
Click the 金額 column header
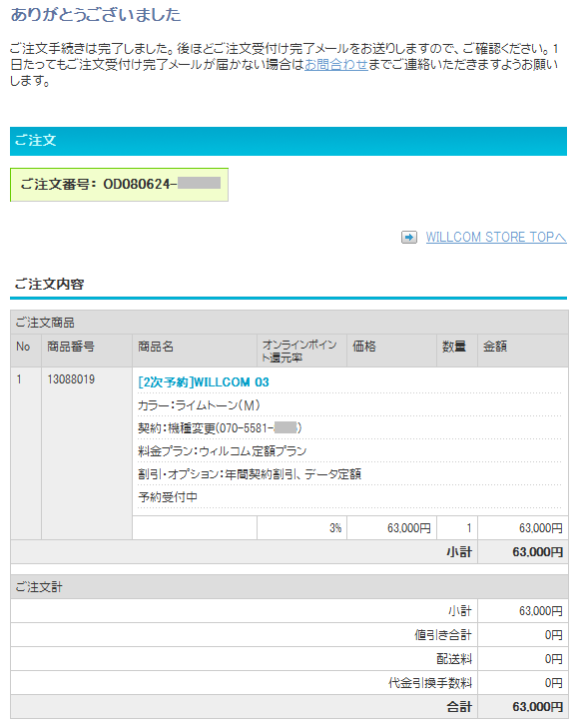(x=523, y=351)
